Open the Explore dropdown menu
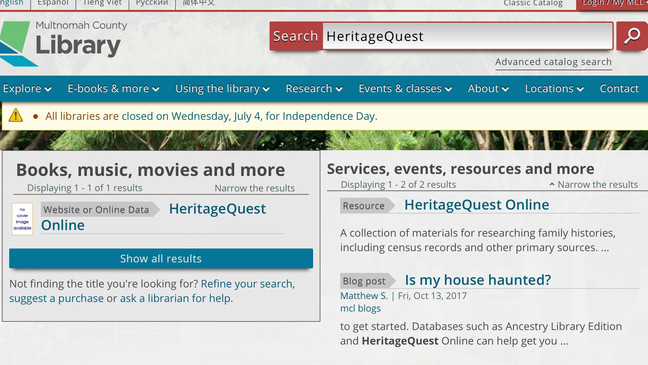The image size is (648, 365). (27, 88)
